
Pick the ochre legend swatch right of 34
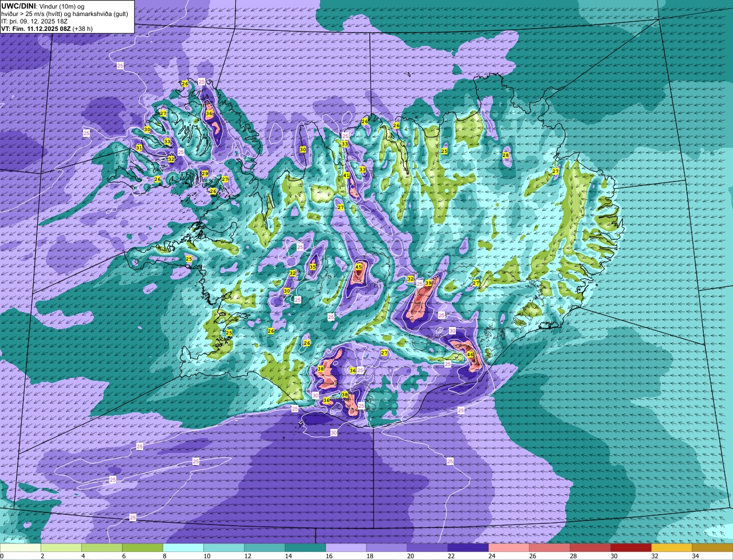click(x=712, y=548)
